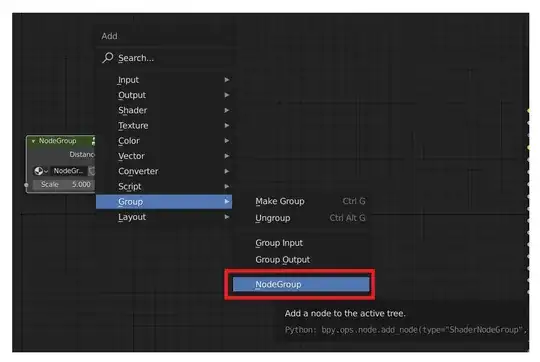Viewport: 540px width, 362px height.
Task: Open the Output submenu
Action: tap(164, 95)
